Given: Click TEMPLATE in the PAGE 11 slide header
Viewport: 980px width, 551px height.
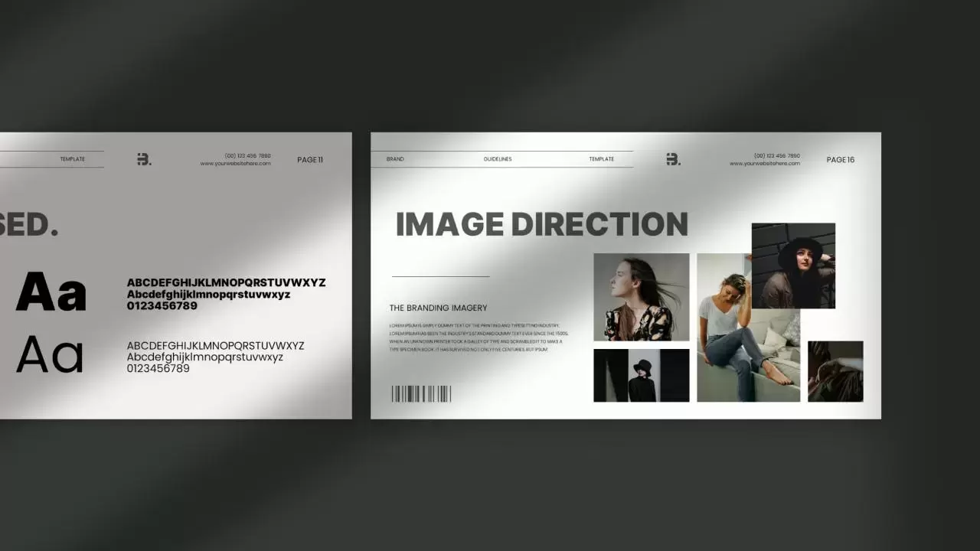Looking at the screenshot, I should [x=73, y=159].
